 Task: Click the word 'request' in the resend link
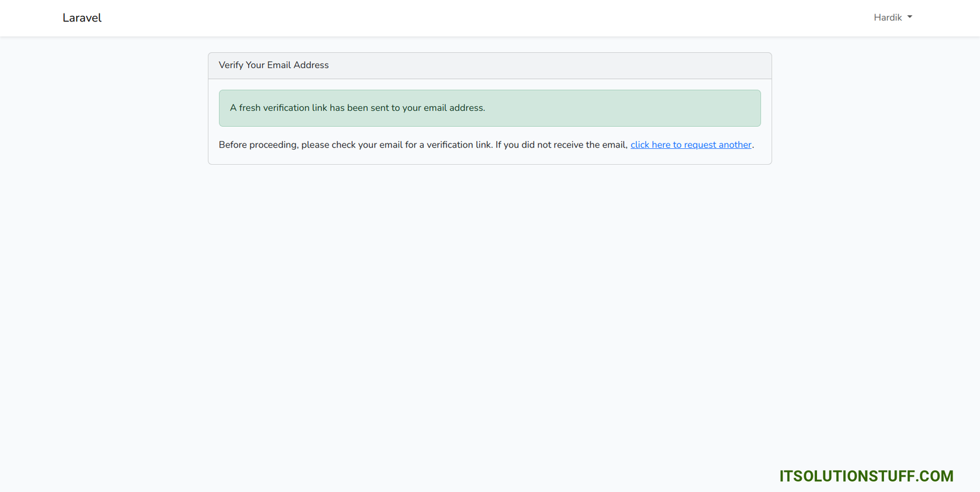point(699,145)
